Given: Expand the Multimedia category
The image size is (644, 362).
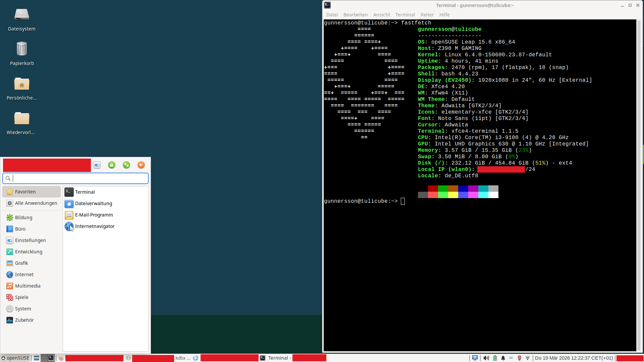Looking at the screenshot, I should [28, 286].
